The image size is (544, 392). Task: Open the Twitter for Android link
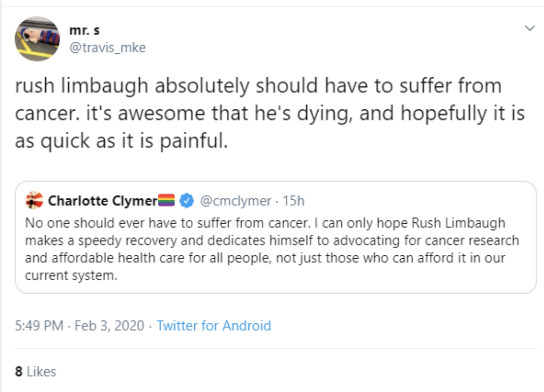[x=214, y=326]
